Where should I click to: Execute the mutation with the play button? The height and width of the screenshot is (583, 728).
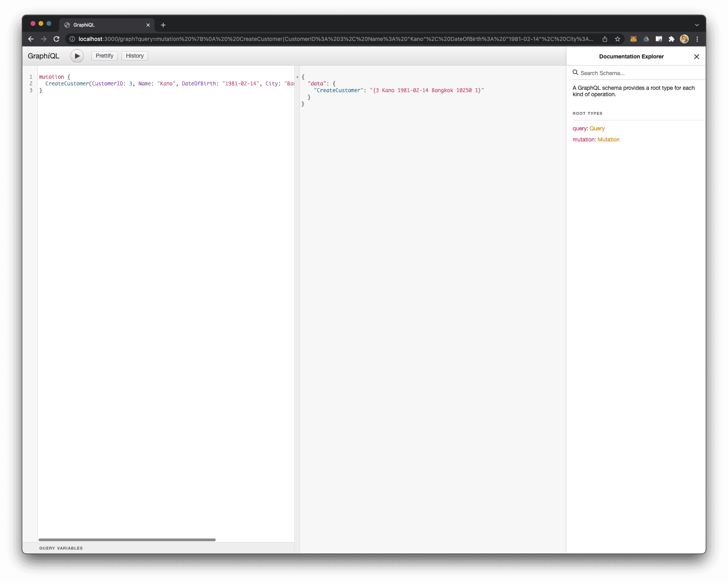pos(77,56)
